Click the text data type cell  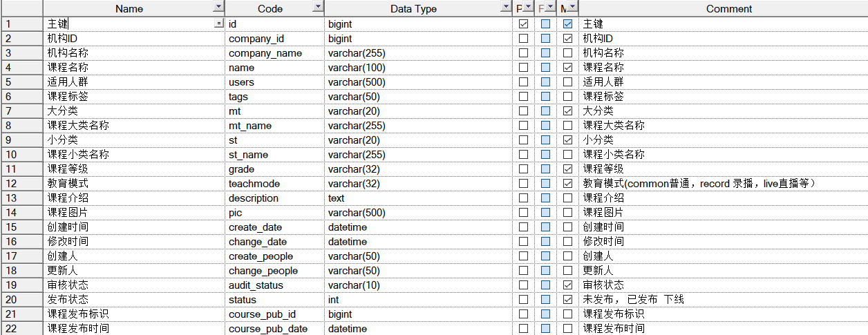coord(419,198)
